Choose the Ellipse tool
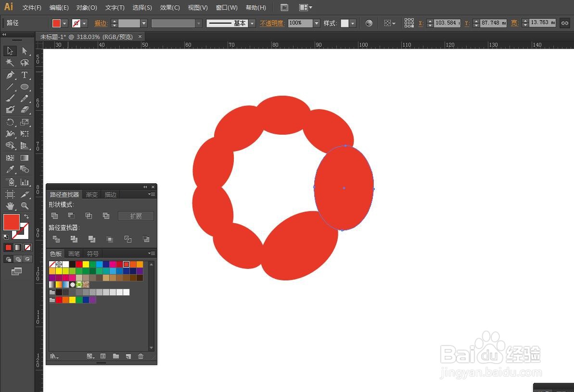Screen dimensions: 574x392 pos(25,87)
